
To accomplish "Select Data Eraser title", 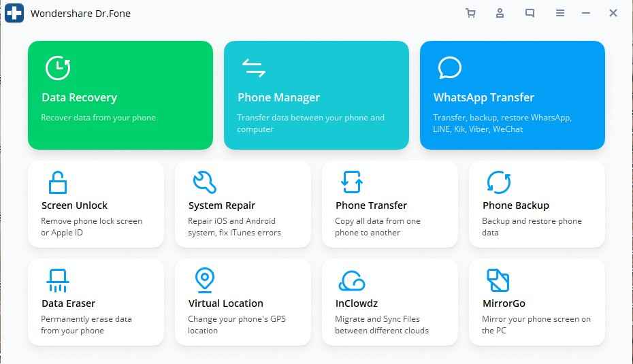I will click(x=68, y=303).
